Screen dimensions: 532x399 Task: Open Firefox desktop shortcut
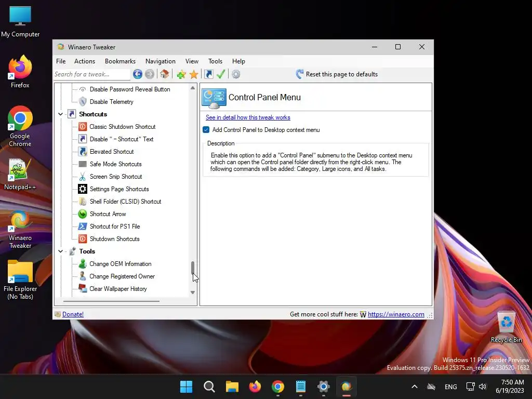click(x=20, y=72)
